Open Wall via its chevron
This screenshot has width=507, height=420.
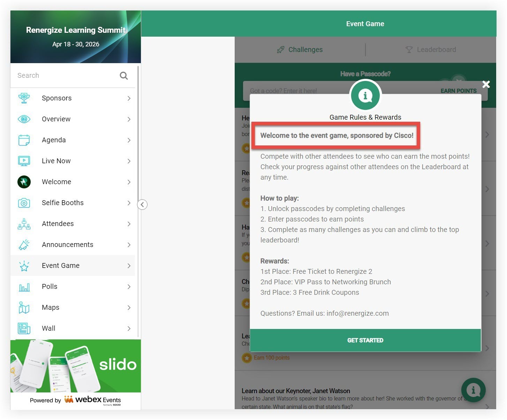tap(129, 329)
